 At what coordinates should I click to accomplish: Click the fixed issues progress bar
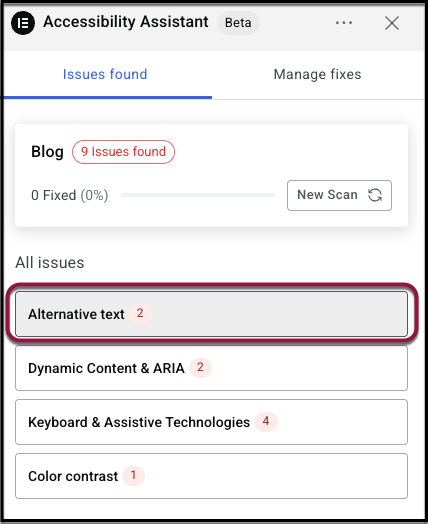click(198, 195)
